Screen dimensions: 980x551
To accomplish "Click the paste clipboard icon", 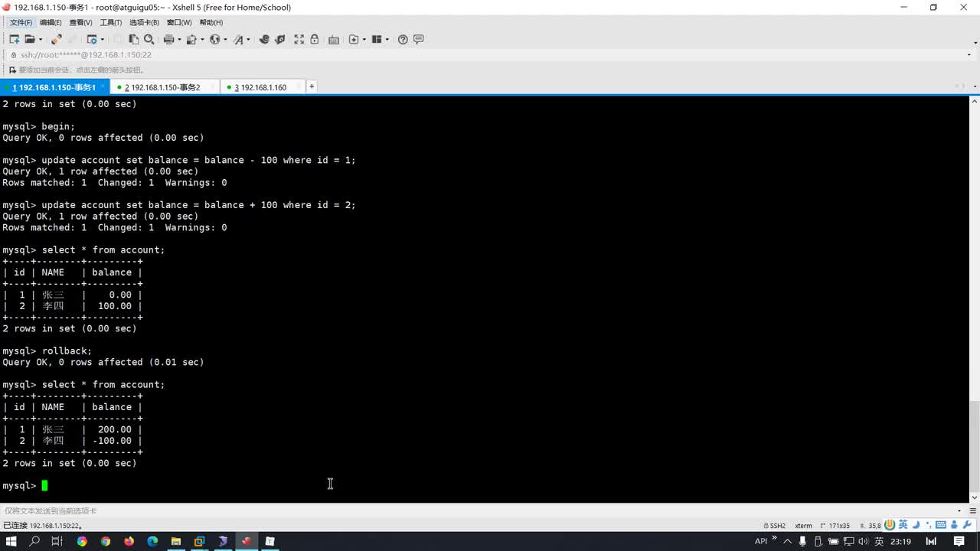I will tap(134, 39).
